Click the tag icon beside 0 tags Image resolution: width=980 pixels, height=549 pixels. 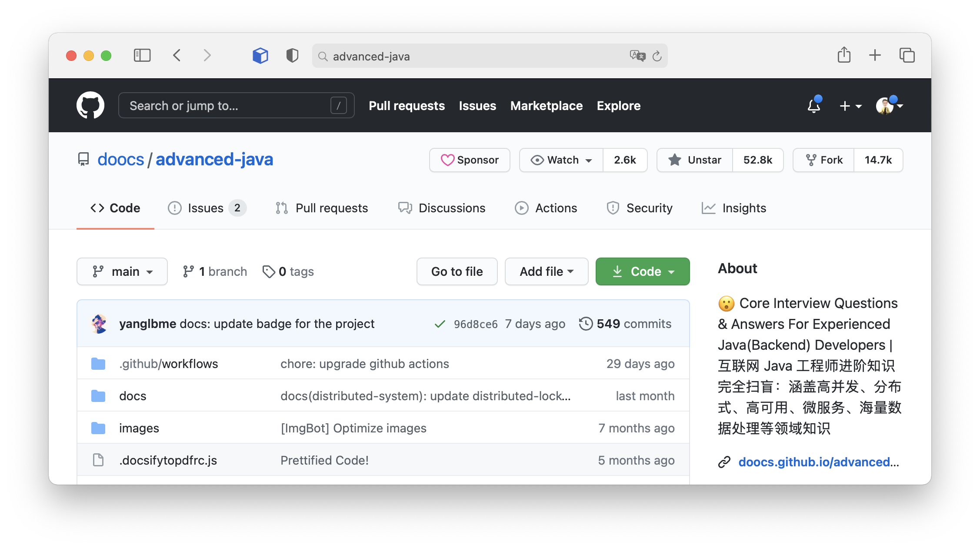[269, 271]
